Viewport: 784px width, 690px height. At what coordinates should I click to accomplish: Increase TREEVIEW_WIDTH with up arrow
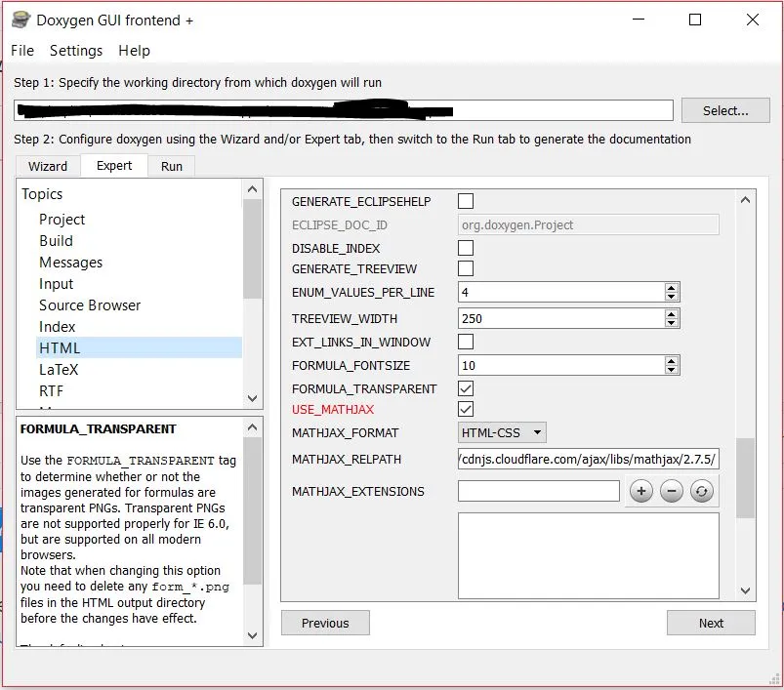click(671, 314)
